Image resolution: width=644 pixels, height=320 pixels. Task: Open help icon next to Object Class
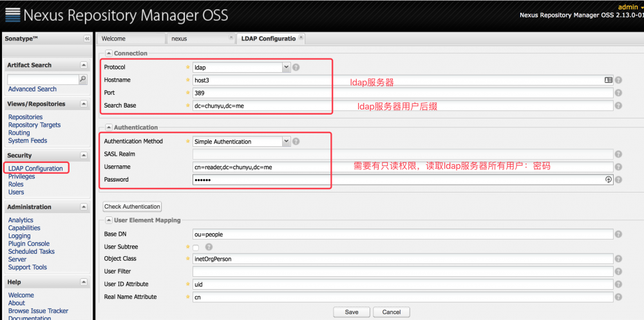click(x=618, y=259)
